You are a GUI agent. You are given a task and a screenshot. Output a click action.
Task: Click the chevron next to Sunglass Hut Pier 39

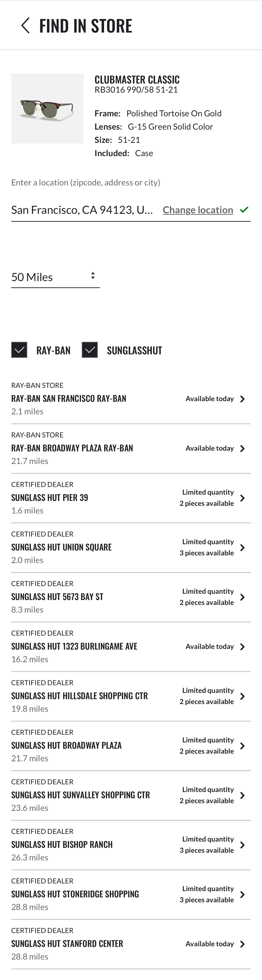coord(243,498)
